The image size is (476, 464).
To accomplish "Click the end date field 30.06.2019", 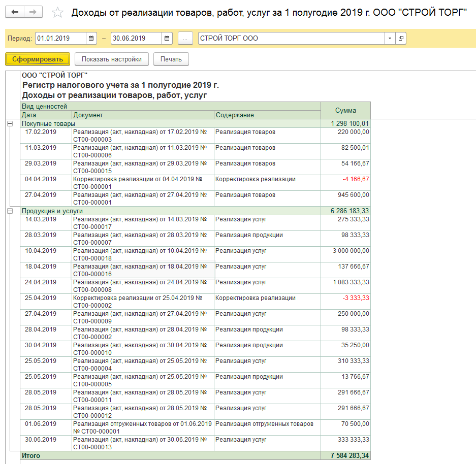I will pyautogui.click(x=136, y=39).
